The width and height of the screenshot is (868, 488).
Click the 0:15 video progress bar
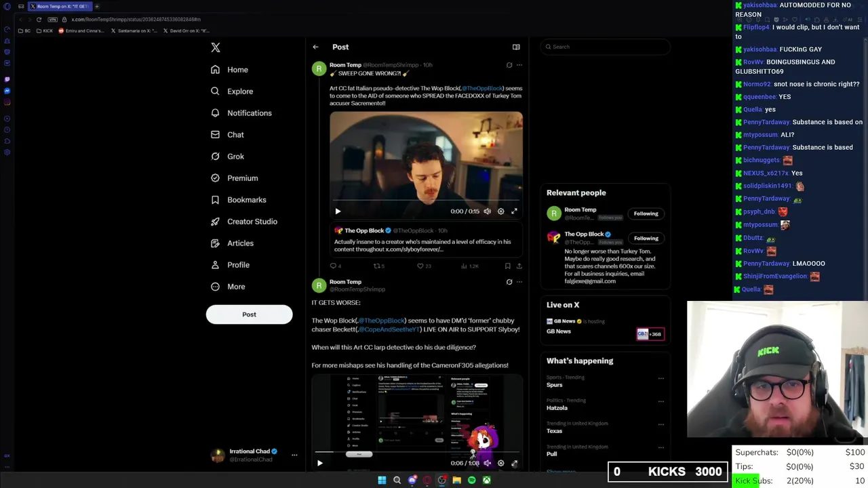pyautogui.click(x=426, y=201)
